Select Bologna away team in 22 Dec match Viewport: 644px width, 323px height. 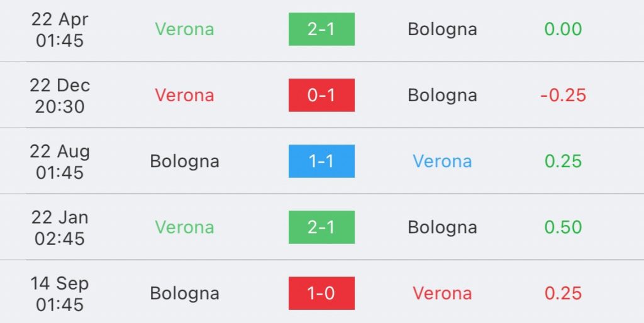(x=442, y=96)
